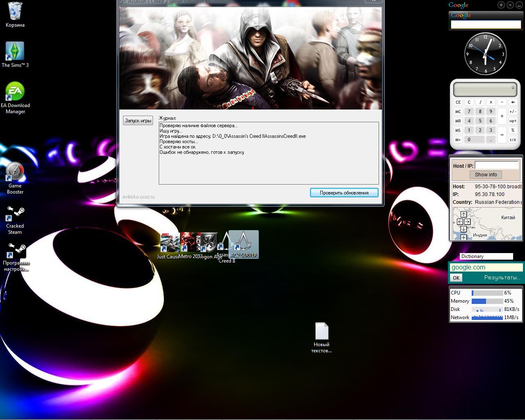Click the calculator percent key
Viewport: 525px width, 420px height.
click(513, 130)
